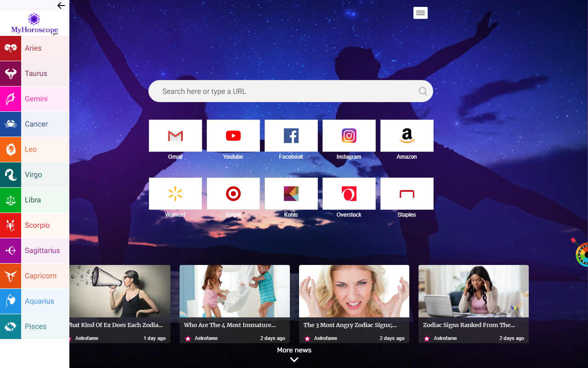Screen dimensions: 588x368
Task: Open the Youtube shortcut tile
Action: point(233,136)
